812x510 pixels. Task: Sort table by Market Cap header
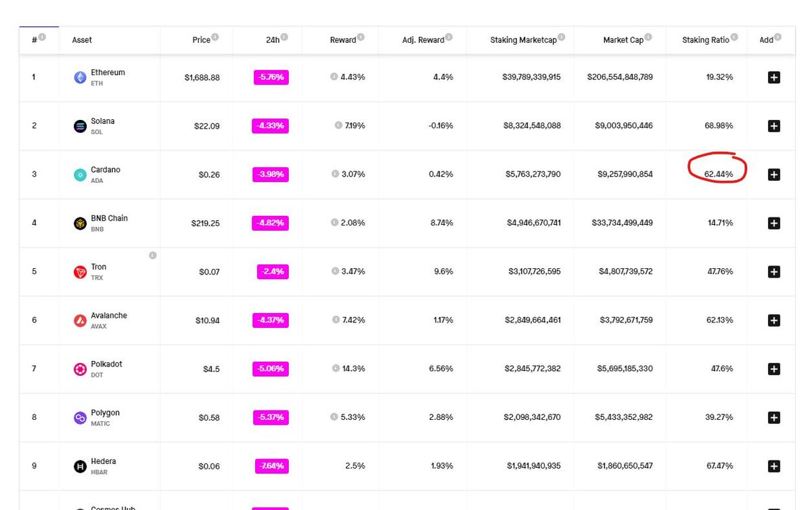623,40
